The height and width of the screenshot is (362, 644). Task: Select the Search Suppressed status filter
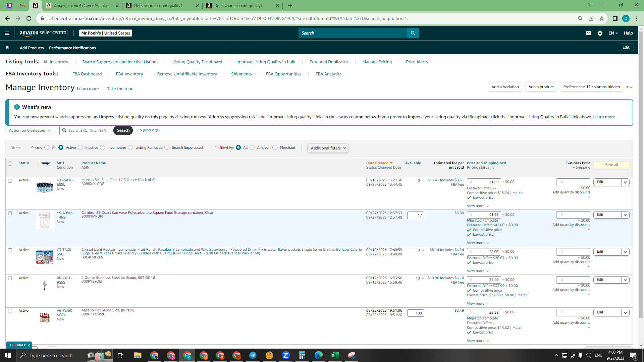point(167,147)
